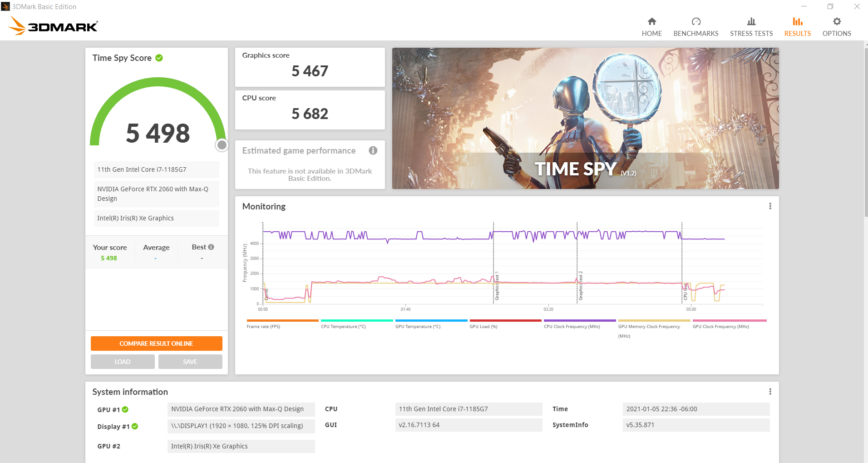Open the Monitoring panel three-dot menu
Image resolution: width=868 pixels, height=463 pixels.
tap(770, 206)
